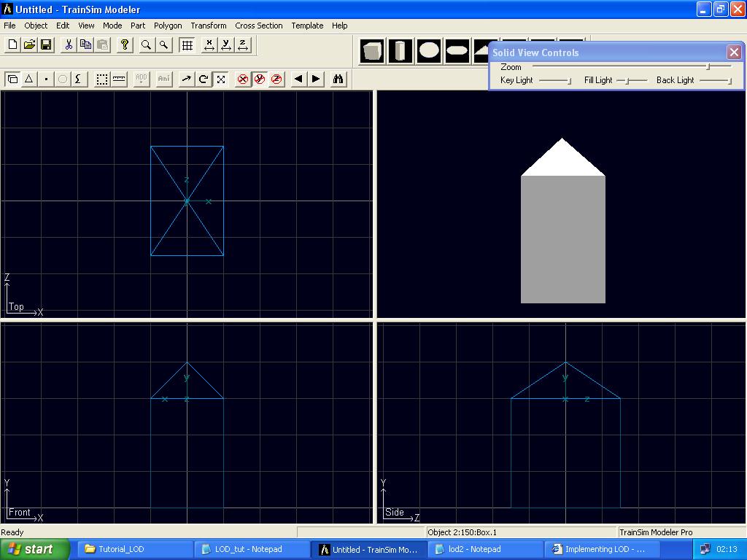Open Help via the question mark icon
This screenshot has width=747, height=560.
coord(125,44)
